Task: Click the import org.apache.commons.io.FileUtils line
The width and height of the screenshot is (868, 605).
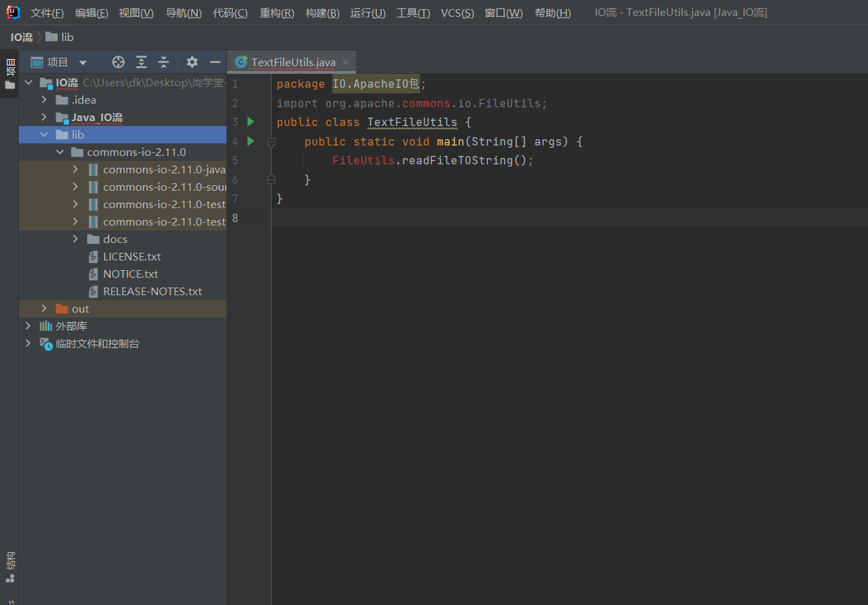Action: pyautogui.click(x=412, y=103)
